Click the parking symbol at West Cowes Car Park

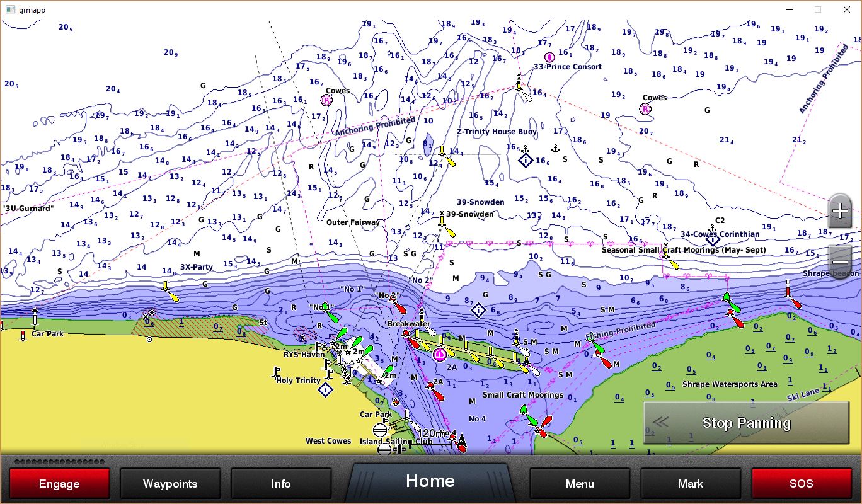[386, 421]
